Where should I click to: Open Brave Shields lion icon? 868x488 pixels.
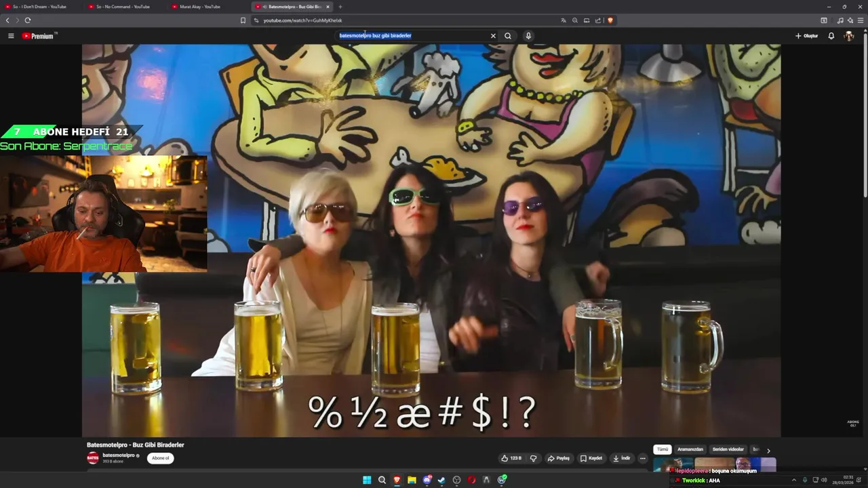[x=610, y=20]
